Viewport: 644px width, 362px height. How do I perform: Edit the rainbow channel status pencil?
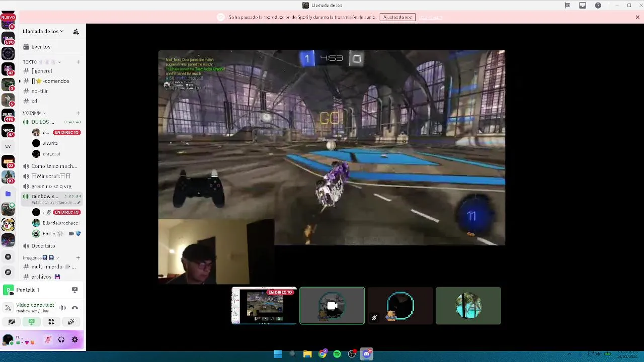click(x=79, y=203)
